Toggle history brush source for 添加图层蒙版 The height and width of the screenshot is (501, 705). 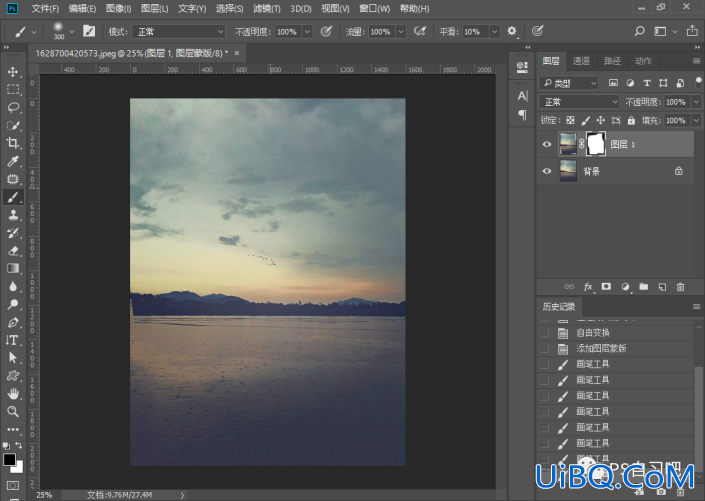click(544, 349)
